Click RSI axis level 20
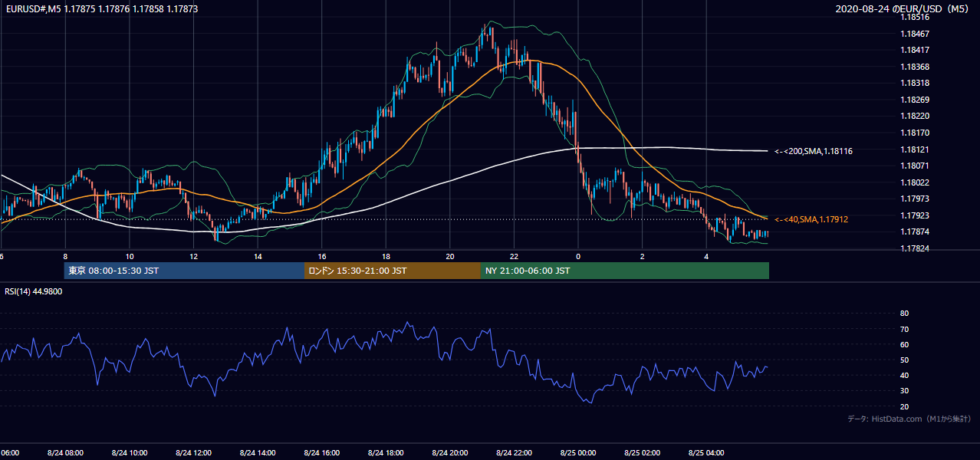Viewport: 980px width, 460px height. pyautogui.click(x=904, y=406)
